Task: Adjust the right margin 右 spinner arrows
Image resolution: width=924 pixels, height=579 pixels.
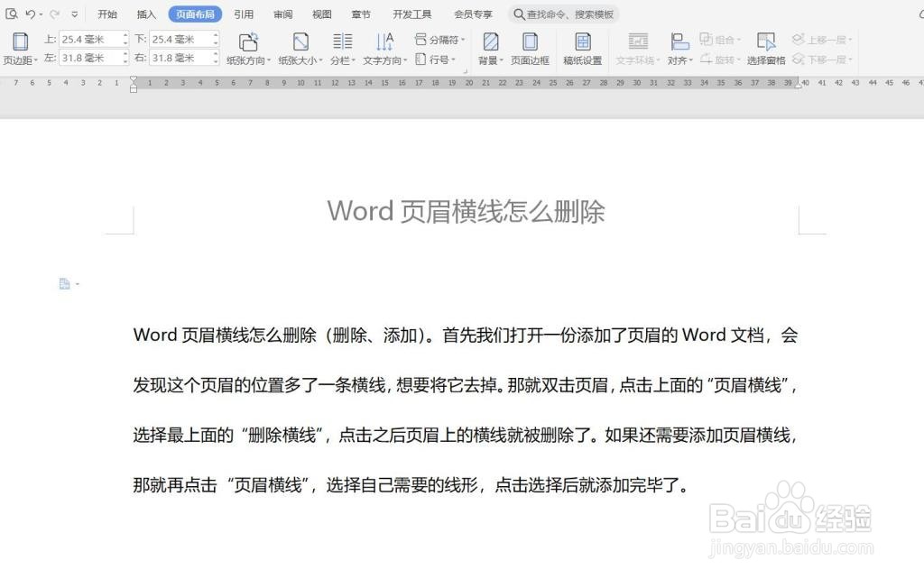Action: (216, 58)
